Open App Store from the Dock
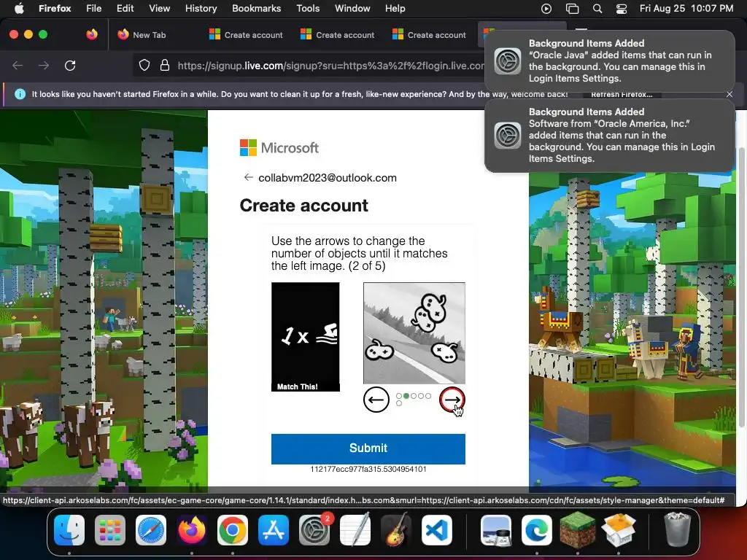The height and width of the screenshot is (560, 747). coord(274,530)
